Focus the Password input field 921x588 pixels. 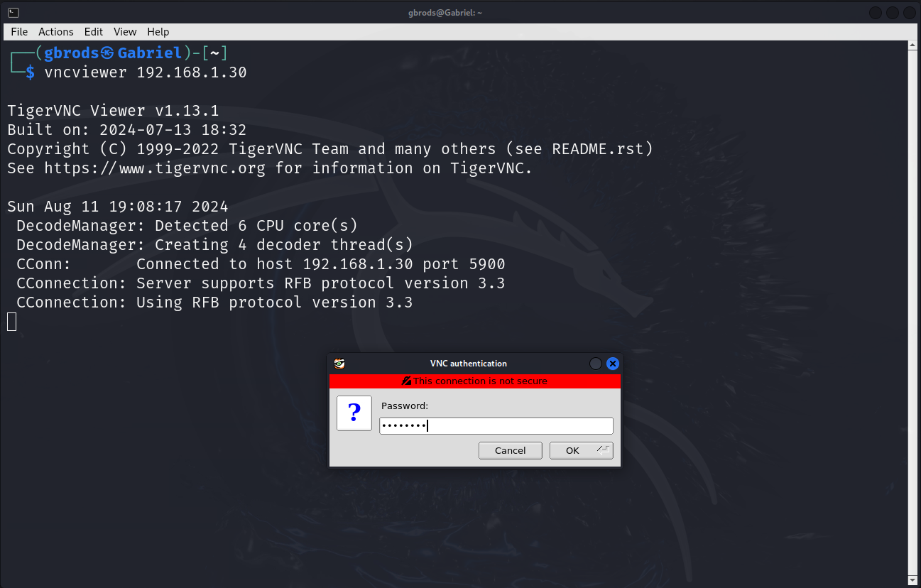496,425
